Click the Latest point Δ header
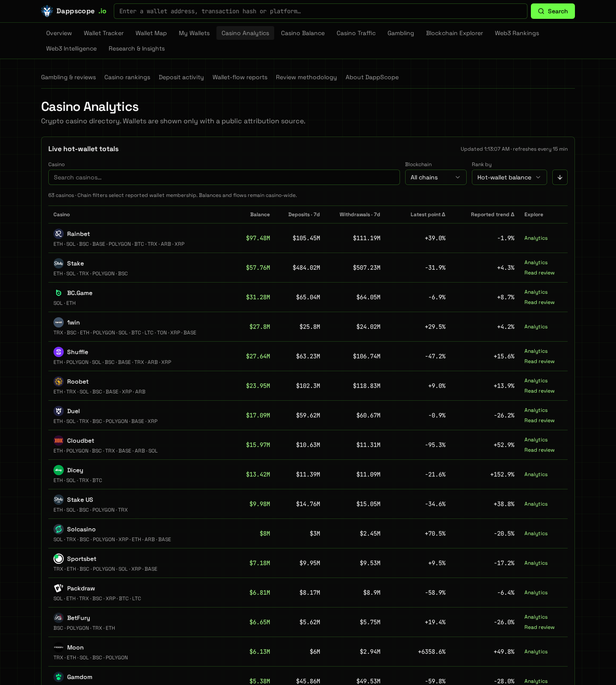 (x=428, y=214)
